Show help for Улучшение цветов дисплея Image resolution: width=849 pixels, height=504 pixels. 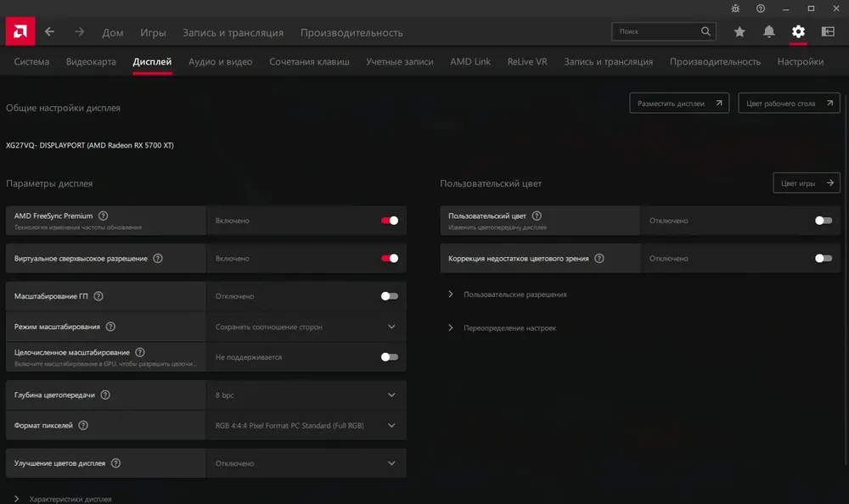pyautogui.click(x=115, y=463)
